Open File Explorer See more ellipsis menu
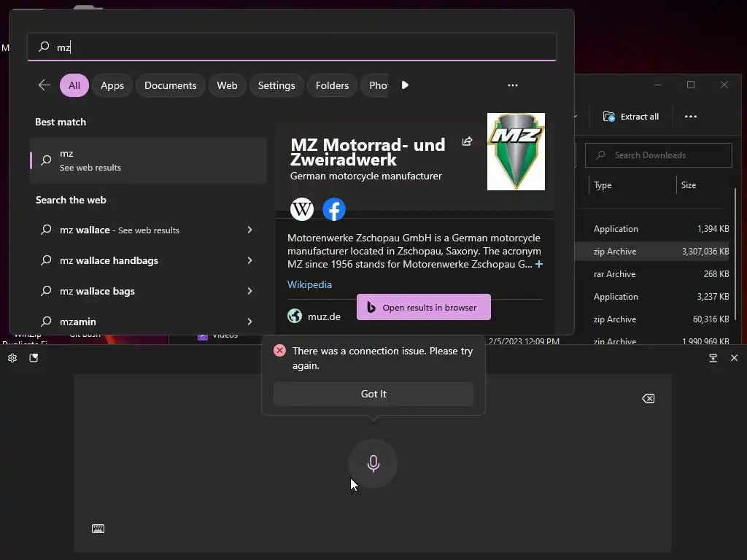This screenshot has width=747, height=560. click(691, 117)
